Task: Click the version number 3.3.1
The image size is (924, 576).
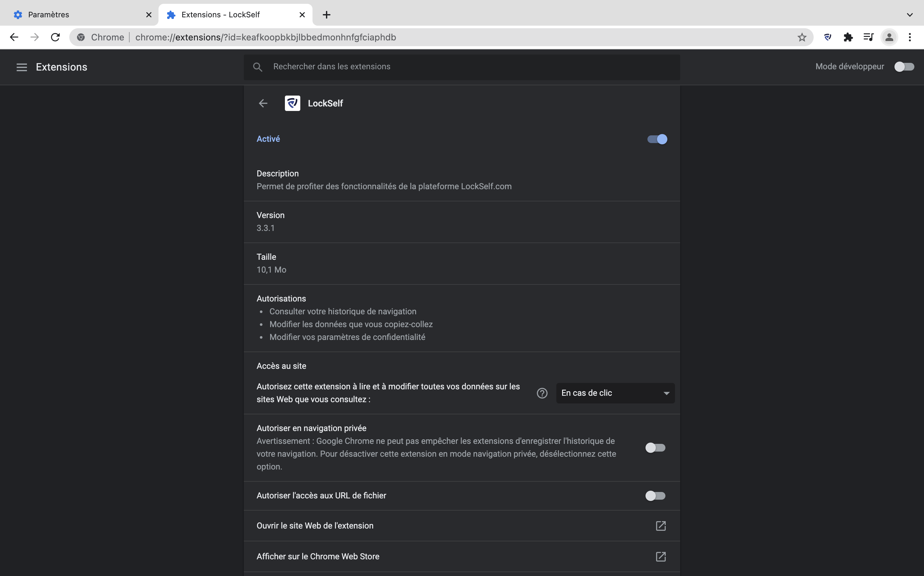Action: point(266,228)
